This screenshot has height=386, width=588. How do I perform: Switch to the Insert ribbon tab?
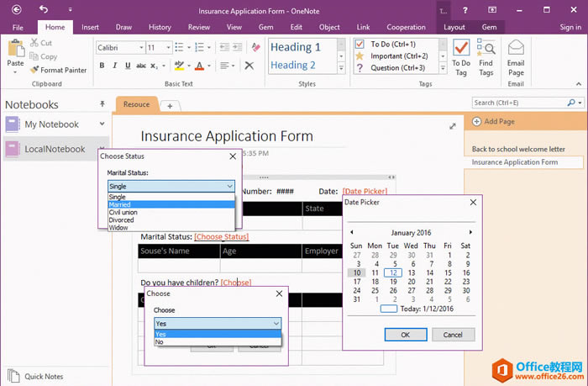(90, 28)
